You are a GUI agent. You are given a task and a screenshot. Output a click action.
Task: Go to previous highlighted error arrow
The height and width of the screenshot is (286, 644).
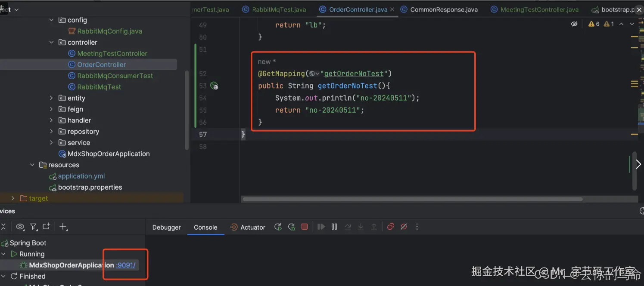click(621, 24)
